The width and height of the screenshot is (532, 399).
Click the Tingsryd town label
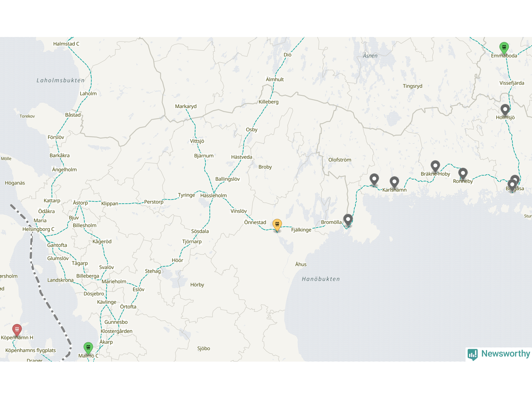tap(412, 86)
